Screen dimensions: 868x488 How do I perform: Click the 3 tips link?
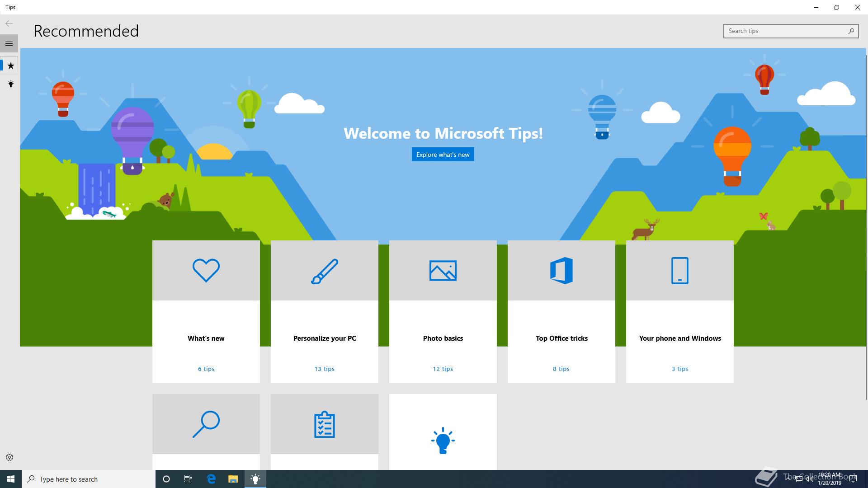(x=680, y=369)
